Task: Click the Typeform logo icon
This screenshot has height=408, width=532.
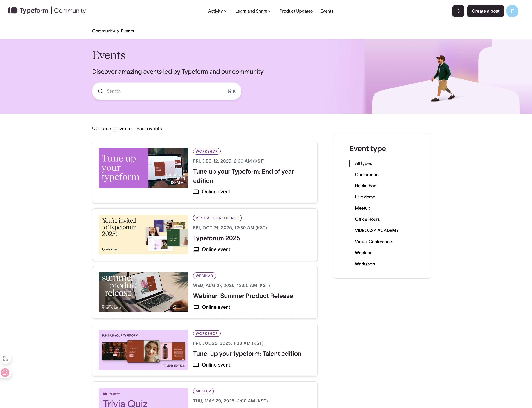Action: click(13, 10)
